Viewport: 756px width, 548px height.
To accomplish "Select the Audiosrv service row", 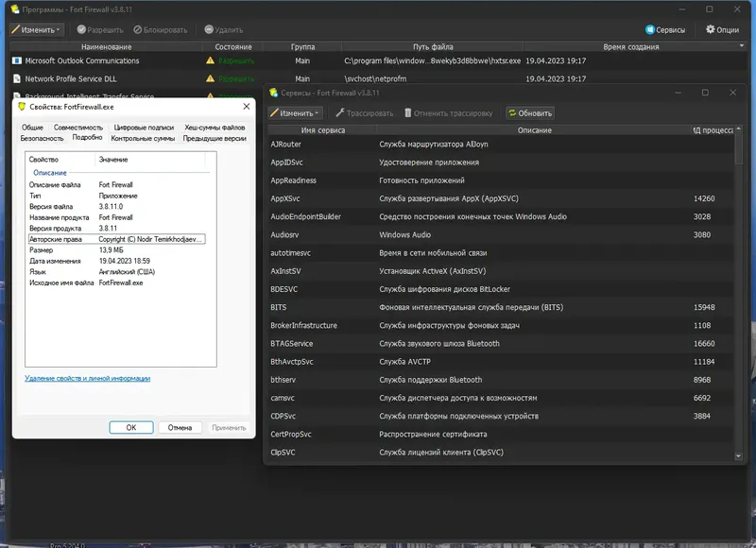I will (501, 234).
